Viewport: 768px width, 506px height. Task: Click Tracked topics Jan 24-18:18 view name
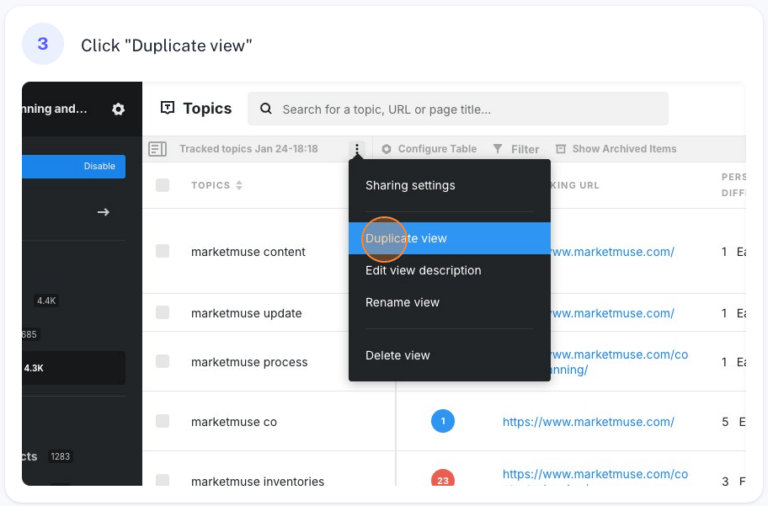[x=249, y=149]
